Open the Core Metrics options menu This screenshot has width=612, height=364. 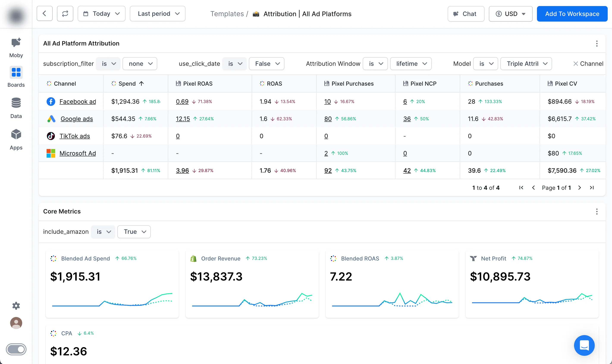point(596,211)
